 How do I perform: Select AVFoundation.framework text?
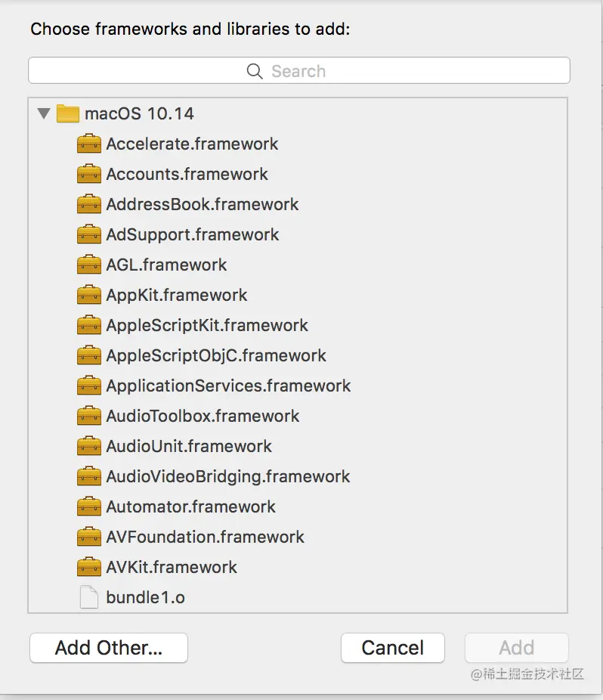pyautogui.click(x=205, y=537)
